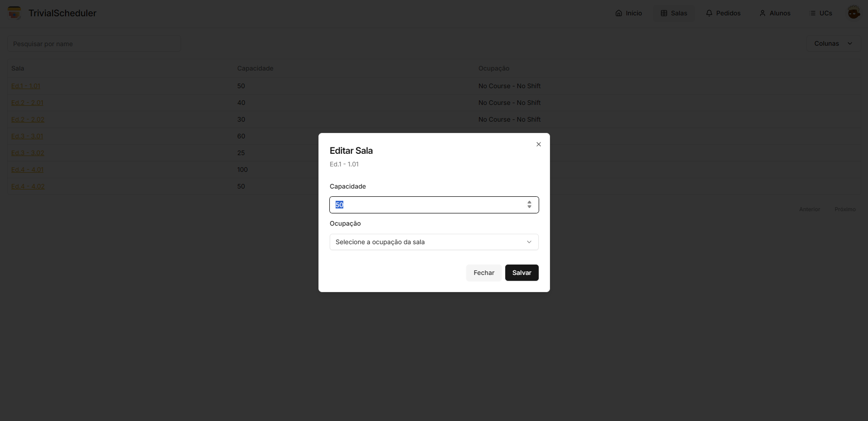Click the Capacidade column header in table
This screenshot has height=421, width=868.
(x=255, y=68)
